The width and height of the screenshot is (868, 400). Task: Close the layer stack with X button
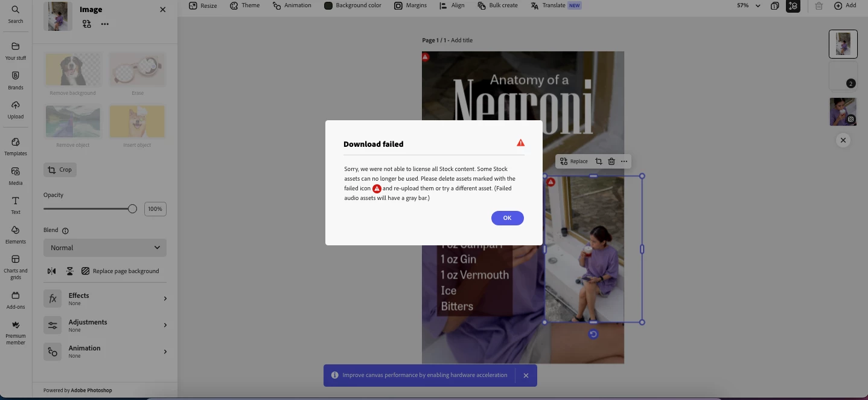(x=843, y=140)
